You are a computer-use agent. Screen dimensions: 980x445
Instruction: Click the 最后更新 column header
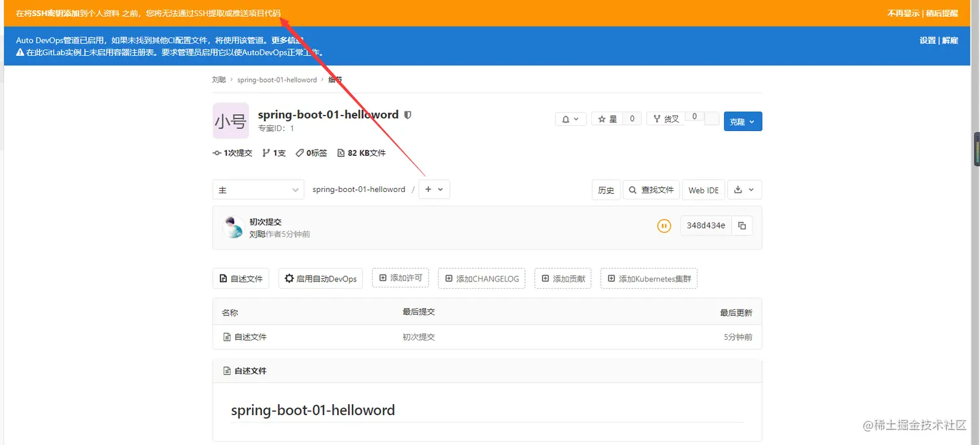point(736,313)
